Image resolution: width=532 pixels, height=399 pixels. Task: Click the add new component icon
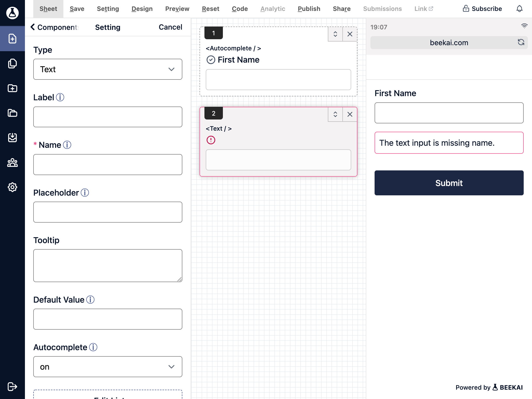pyautogui.click(x=12, y=38)
